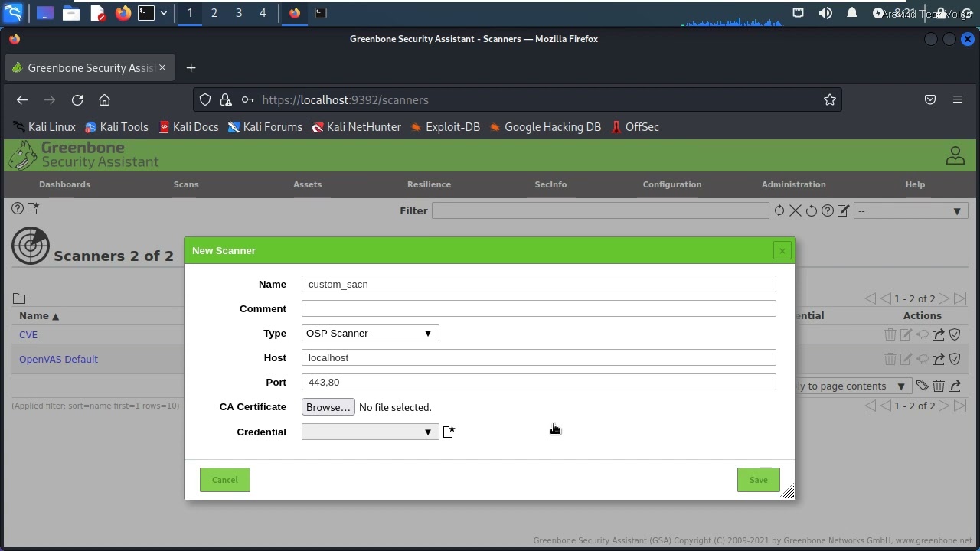The height and width of the screenshot is (551, 980).
Task: Open the CVE scanner link
Action: (x=28, y=334)
